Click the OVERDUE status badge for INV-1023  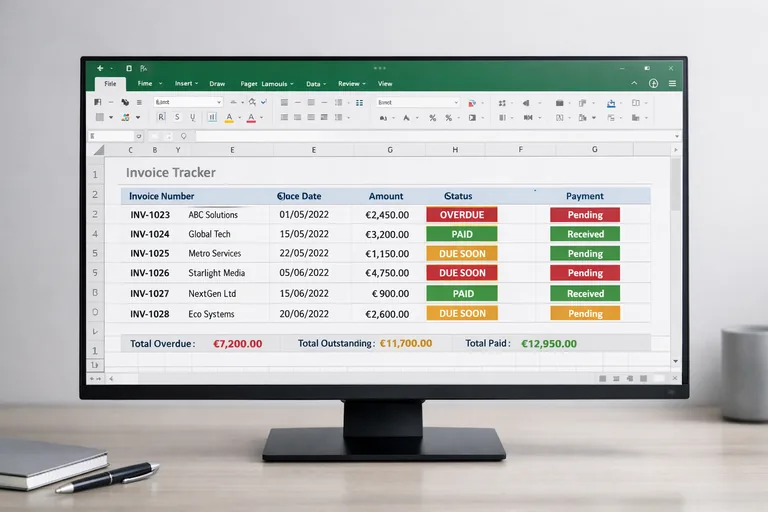pyautogui.click(x=462, y=215)
